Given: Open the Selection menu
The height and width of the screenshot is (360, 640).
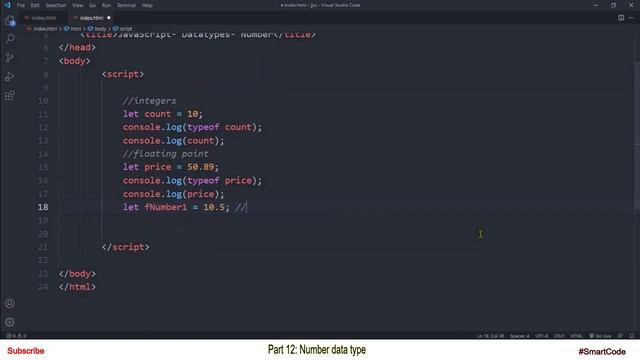Looking at the screenshot, I should pos(56,5).
